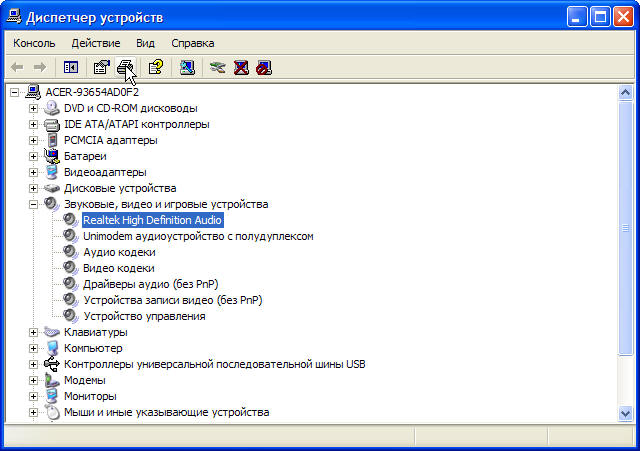The width and height of the screenshot is (640, 451).
Task: Expand the Контроллеры универсальной последовательной шины USB node
Action: [x=33, y=364]
